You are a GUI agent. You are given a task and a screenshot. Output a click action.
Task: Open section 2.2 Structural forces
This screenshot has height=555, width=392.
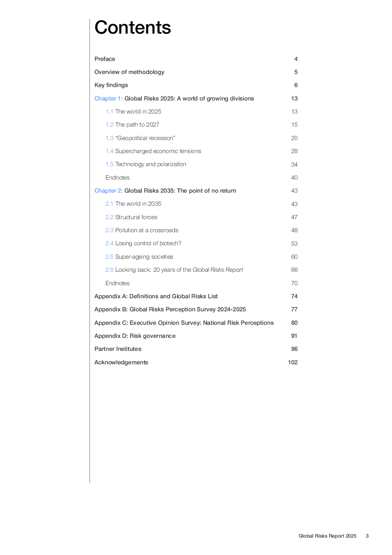pyautogui.click(x=131, y=217)
